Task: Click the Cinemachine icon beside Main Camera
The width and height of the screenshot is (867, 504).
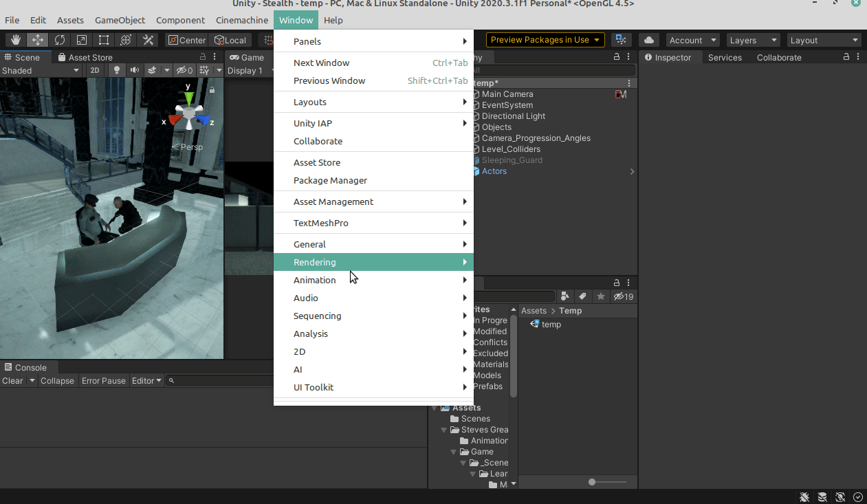Action: 621,94
